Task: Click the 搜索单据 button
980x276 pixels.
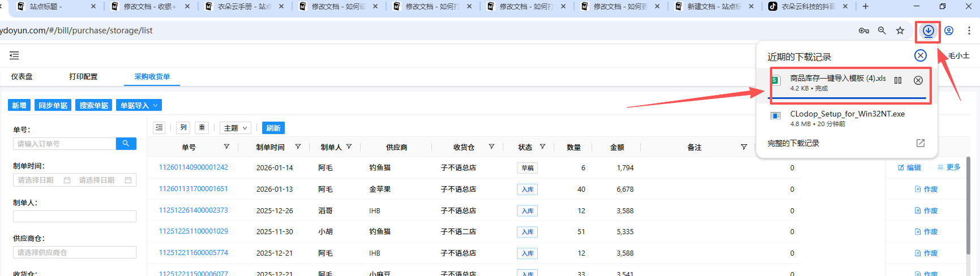Action: pyautogui.click(x=93, y=105)
